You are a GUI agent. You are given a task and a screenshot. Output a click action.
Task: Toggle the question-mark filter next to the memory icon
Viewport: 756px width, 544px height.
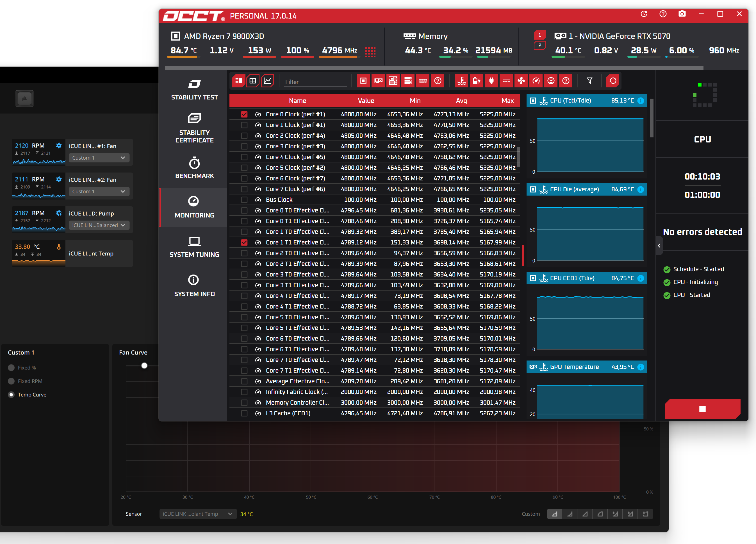coord(438,81)
